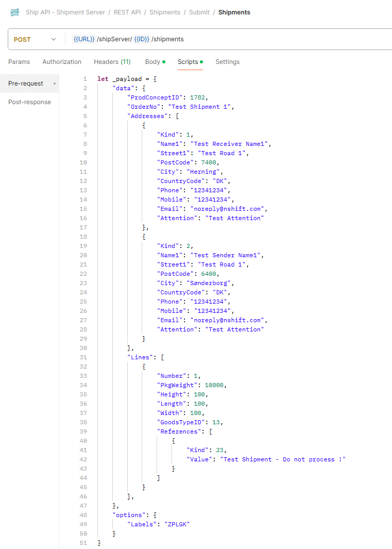Click line 49 "Labels" option in editor
Screen dimensions: 392x549
click(144, 524)
